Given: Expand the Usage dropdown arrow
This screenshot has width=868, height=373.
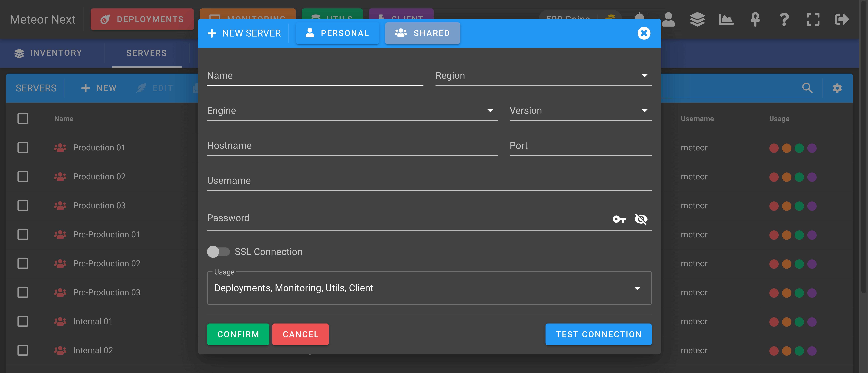Looking at the screenshot, I should 637,288.
